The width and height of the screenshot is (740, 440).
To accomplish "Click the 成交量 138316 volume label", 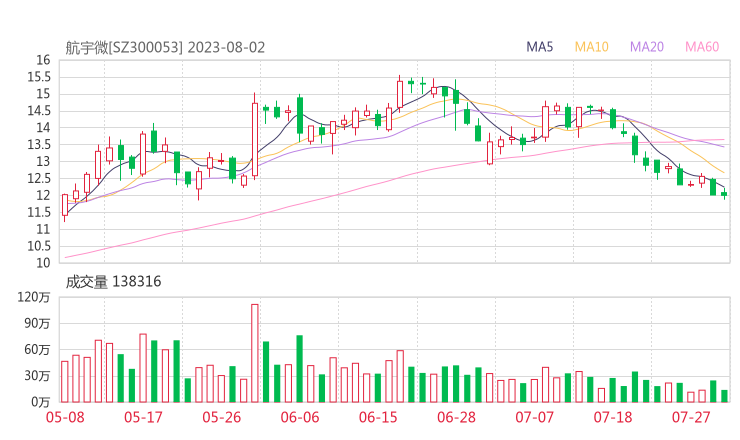I will click(113, 282).
